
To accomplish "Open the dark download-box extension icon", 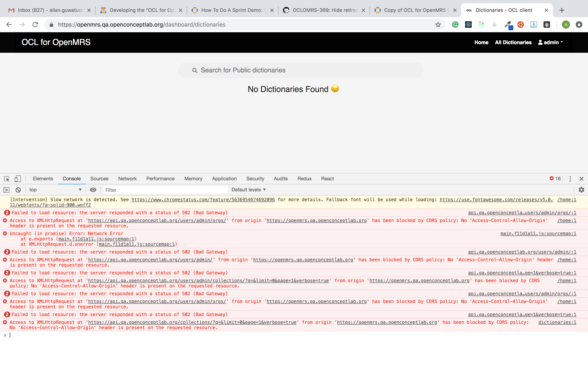I will tap(547, 25).
